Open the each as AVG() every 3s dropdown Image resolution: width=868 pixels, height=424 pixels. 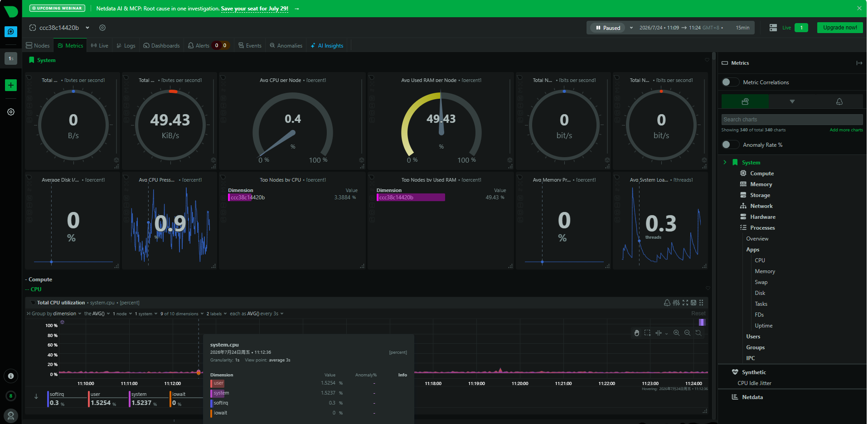[x=257, y=313]
